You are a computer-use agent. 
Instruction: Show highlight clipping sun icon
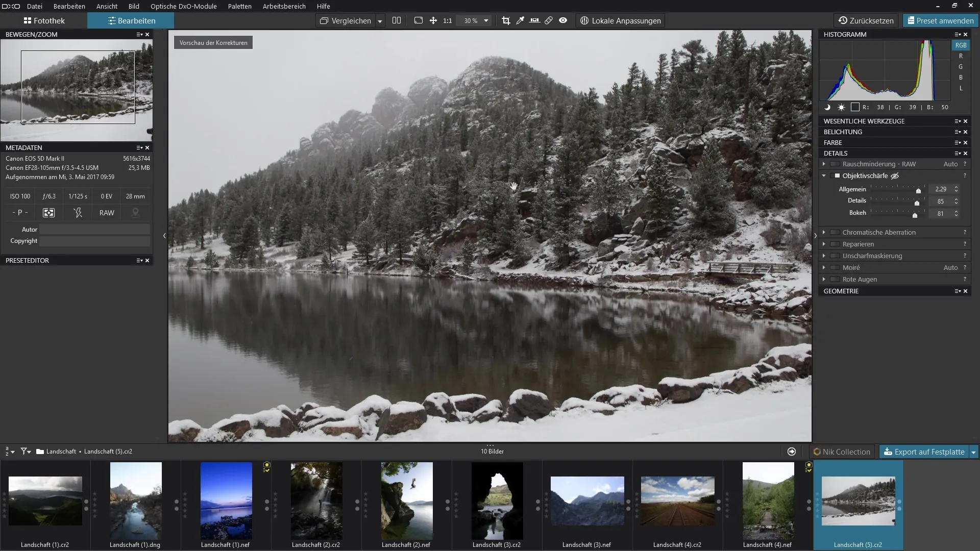[x=841, y=107]
